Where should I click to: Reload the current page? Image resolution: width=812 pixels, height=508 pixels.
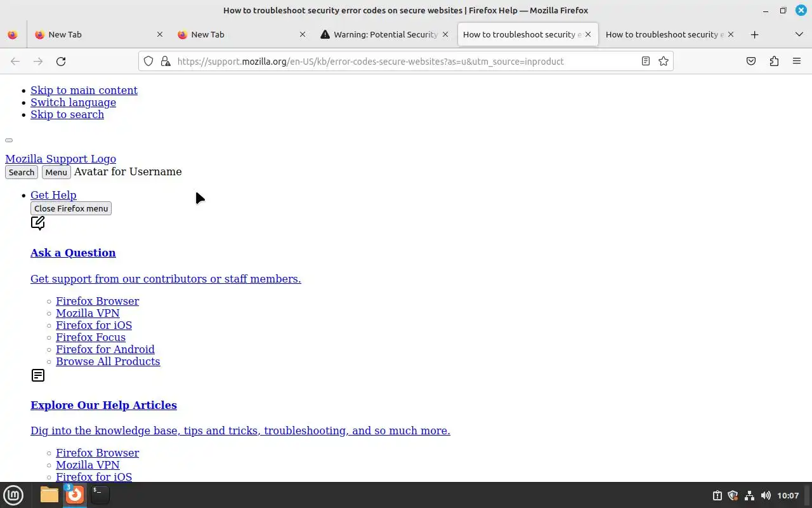tap(61, 61)
